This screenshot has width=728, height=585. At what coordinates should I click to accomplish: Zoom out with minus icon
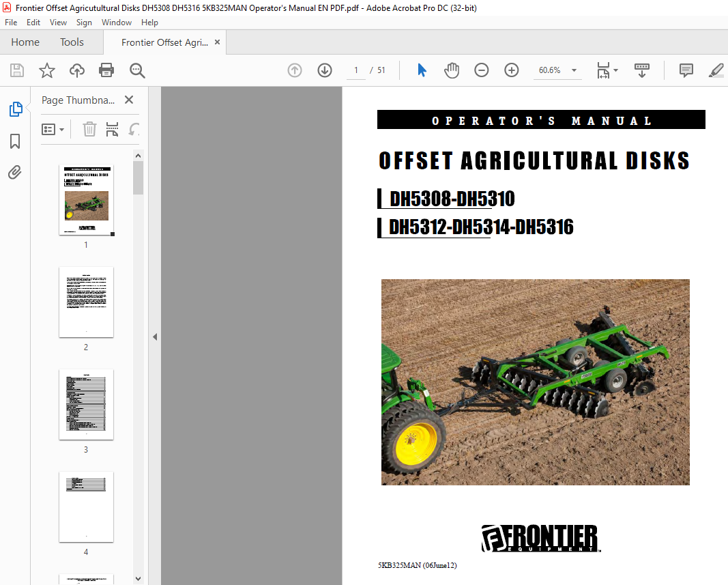pyautogui.click(x=482, y=70)
